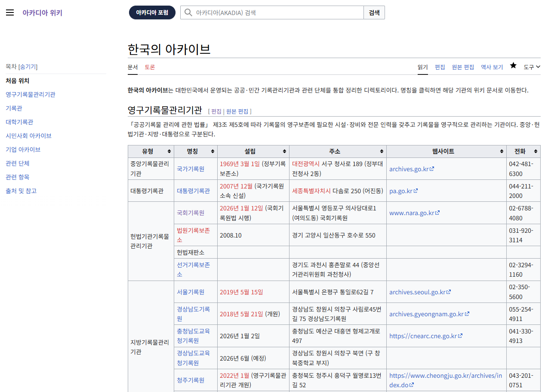Viewport: 545px width, 392px height.
Task: Click the 아카디아 포럼 button
Action: [x=152, y=12]
